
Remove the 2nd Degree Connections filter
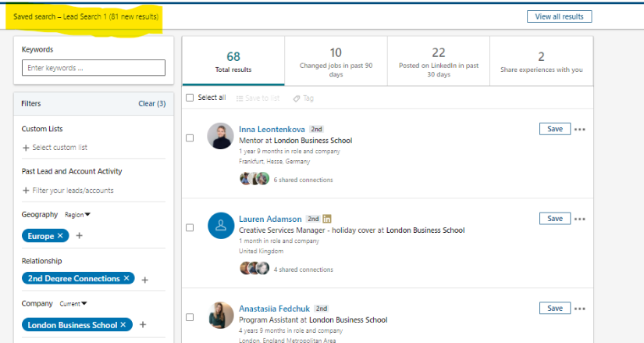[126, 278]
